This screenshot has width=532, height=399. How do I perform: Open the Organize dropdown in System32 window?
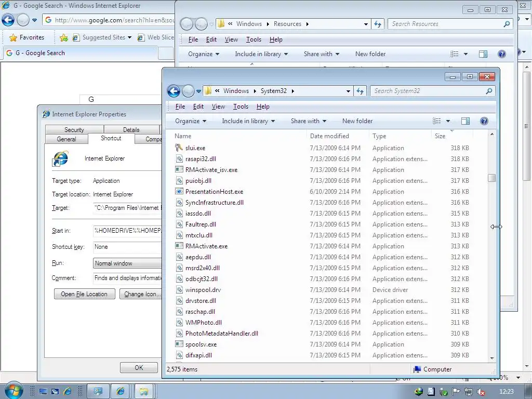[x=190, y=121]
